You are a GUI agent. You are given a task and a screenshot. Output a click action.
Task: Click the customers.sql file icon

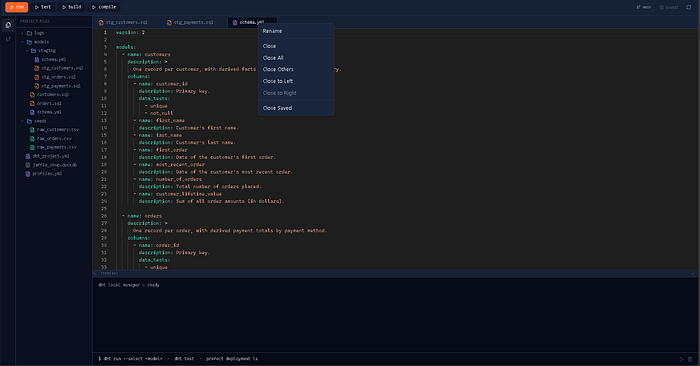(32, 95)
